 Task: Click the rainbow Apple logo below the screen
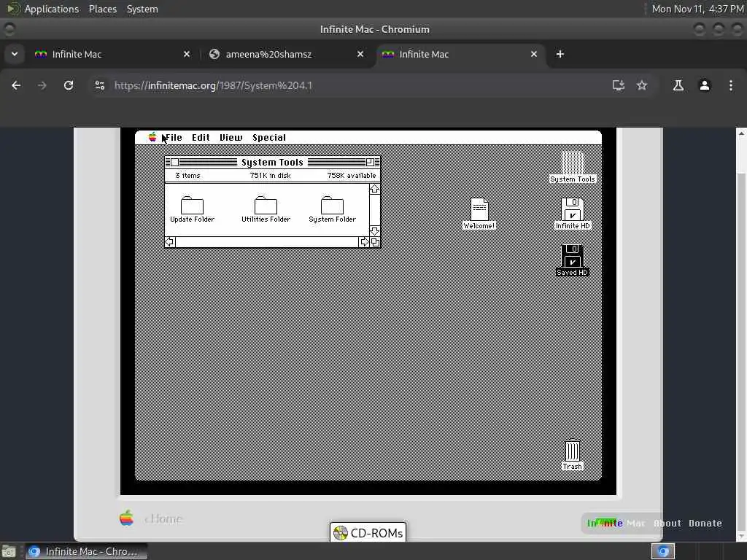coord(126,518)
